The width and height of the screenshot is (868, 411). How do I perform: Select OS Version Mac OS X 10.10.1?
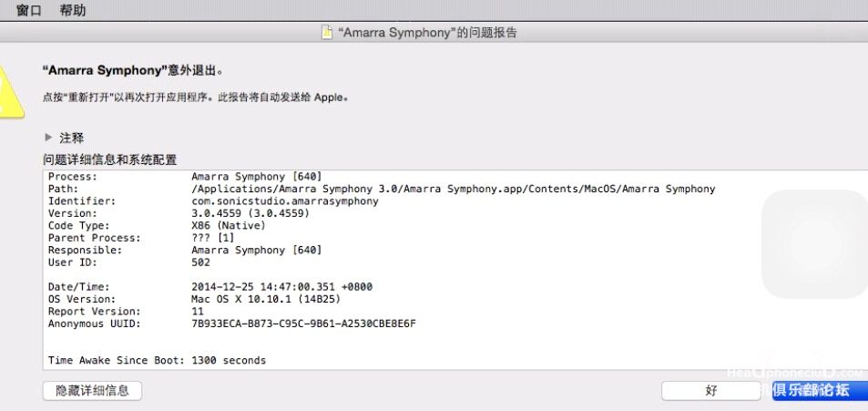[x=266, y=299]
